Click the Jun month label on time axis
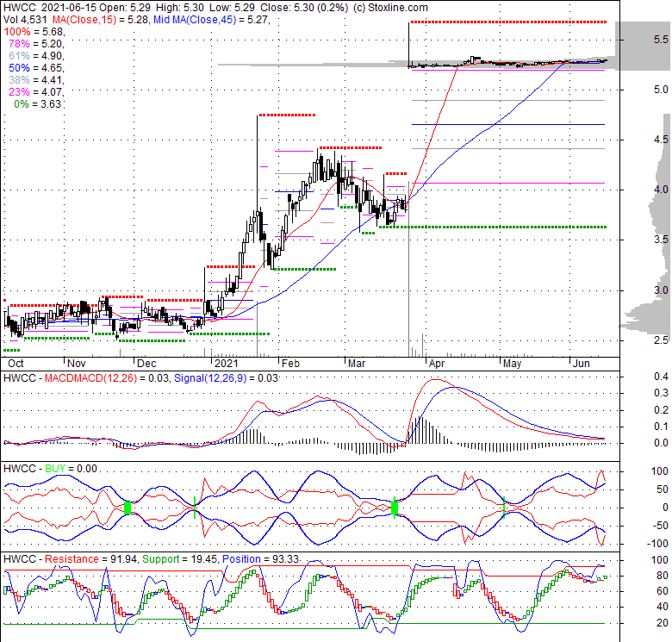672x642 pixels. tap(582, 364)
